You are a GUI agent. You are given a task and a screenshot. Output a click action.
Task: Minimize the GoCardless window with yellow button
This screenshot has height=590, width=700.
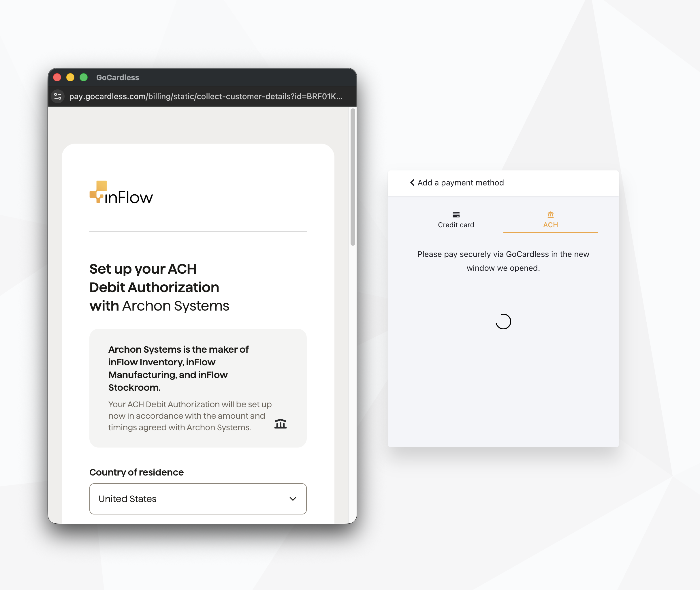pos(70,77)
